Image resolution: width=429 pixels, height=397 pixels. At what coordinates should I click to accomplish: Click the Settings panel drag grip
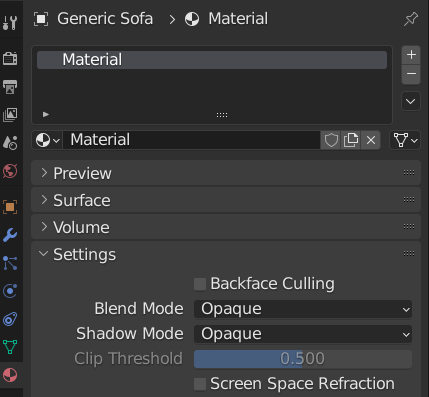point(409,254)
